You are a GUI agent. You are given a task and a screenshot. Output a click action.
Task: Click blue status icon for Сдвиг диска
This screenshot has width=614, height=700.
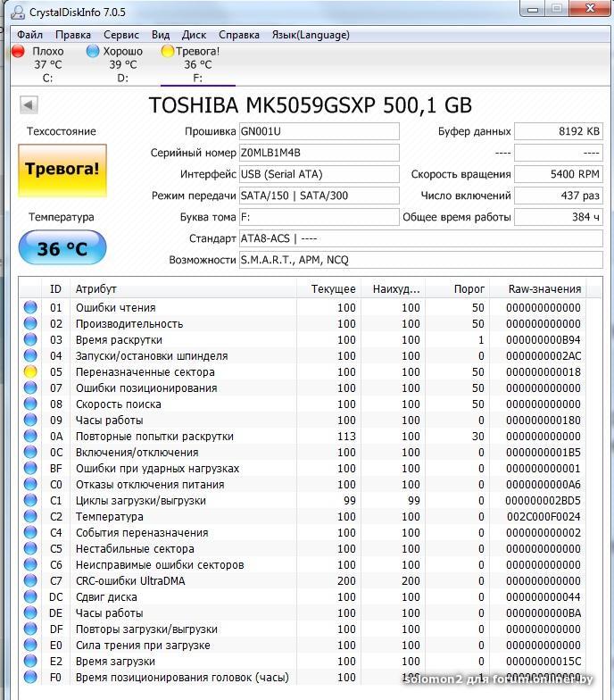coord(30,596)
